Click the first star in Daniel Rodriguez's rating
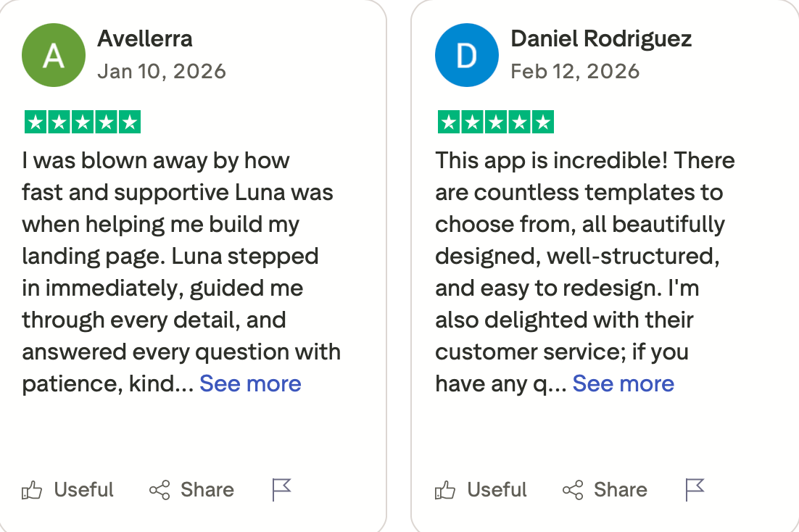The height and width of the screenshot is (532, 799). [x=450, y=122]
